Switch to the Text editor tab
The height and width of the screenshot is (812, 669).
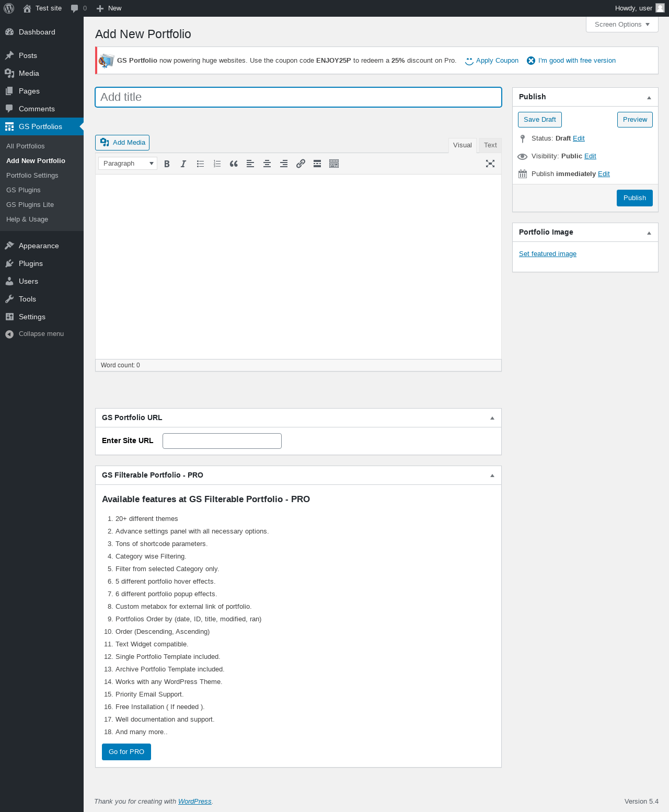tap(490, 145)
